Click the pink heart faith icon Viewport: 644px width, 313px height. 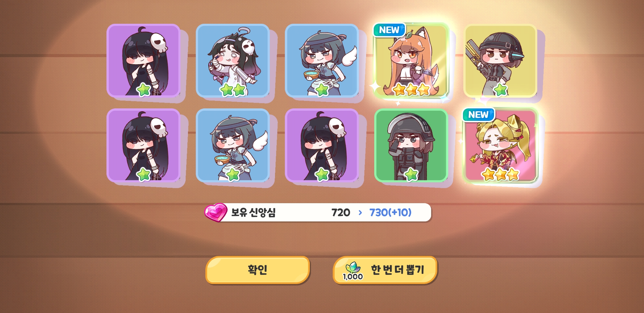pos(216,212)
